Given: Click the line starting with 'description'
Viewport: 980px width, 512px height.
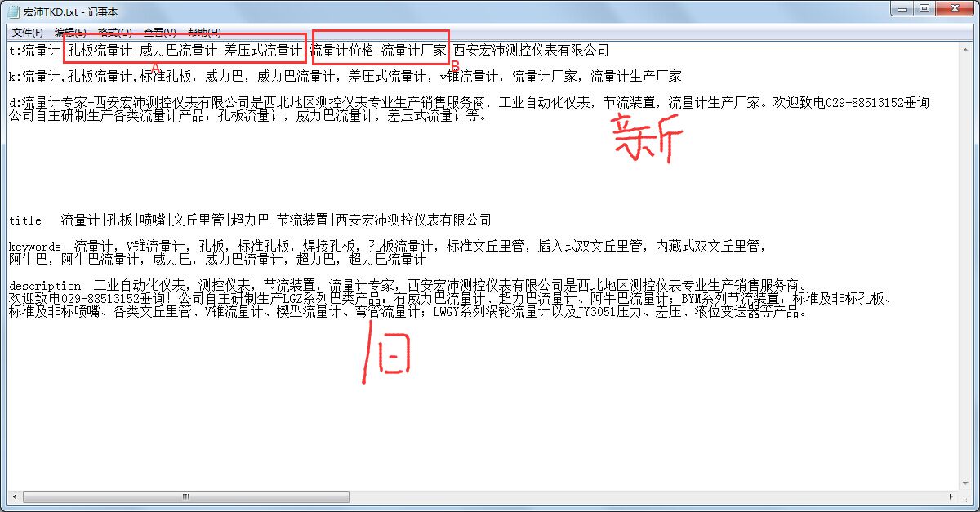Looking at the screenshot, I should click(408, 286).
